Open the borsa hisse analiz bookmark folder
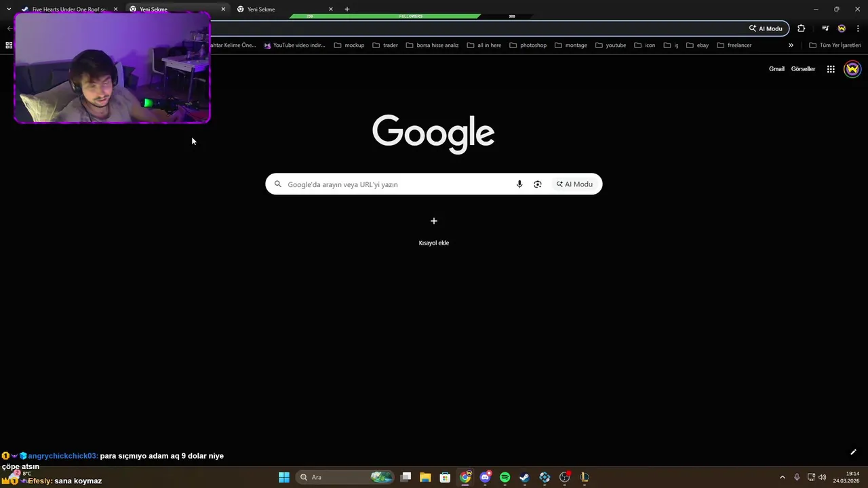 (x=433, y=45)
